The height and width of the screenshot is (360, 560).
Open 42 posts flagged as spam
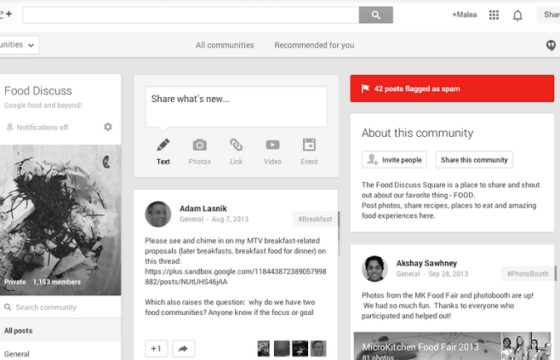[452, 88]
